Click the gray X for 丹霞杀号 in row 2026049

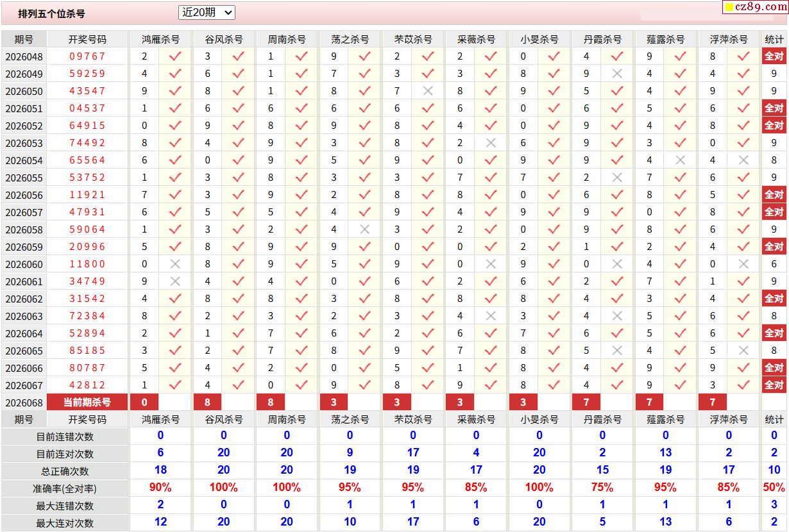coord(617,74)
